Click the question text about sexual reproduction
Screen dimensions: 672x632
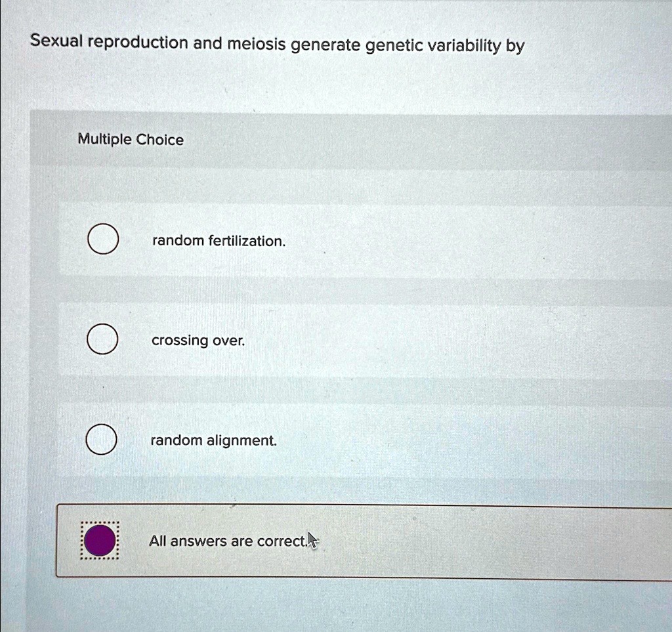tap(277, 43)
